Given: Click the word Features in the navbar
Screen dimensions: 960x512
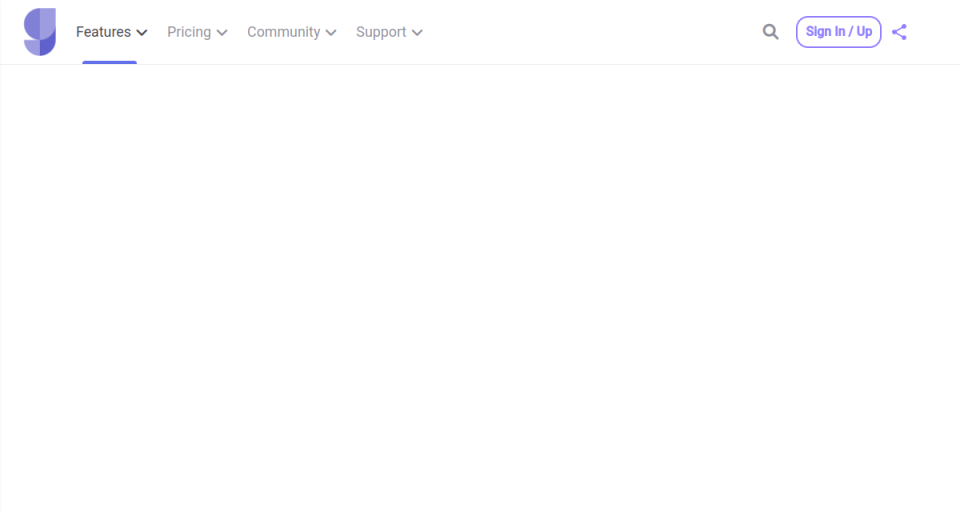Looking at the screenshot, I should coord(103,32).
